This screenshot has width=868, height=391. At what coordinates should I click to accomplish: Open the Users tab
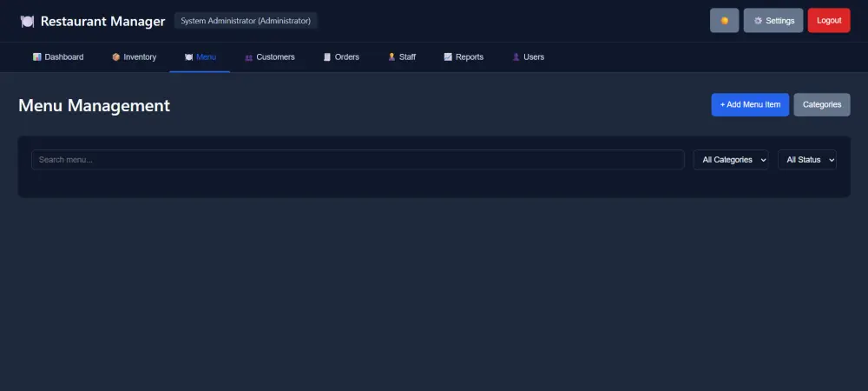(528, 57)
